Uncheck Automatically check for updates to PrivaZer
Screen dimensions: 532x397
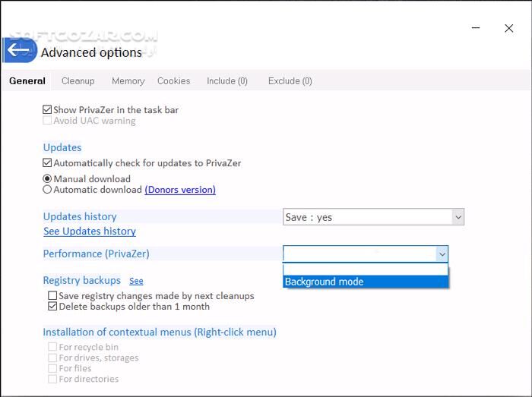click(x=48, y=163)
